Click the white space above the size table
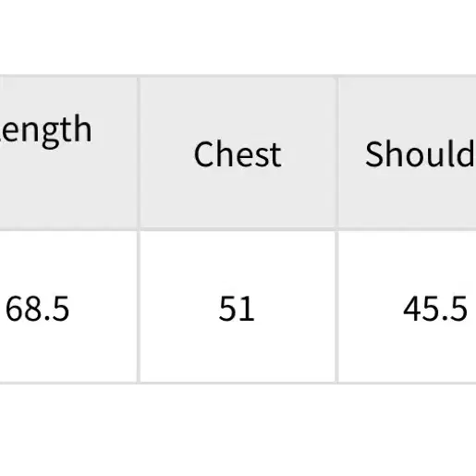The image size is (476, 476). pos(238,37)
